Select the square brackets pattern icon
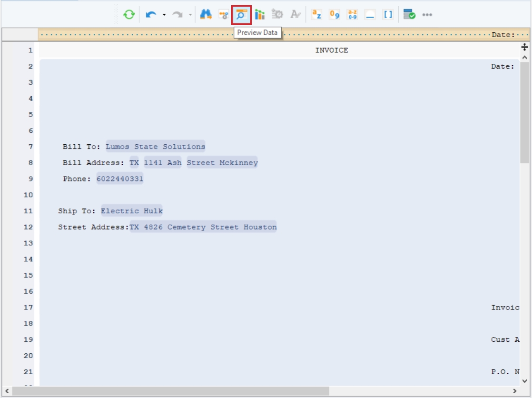The image size is (532, 398). point(388,14)
